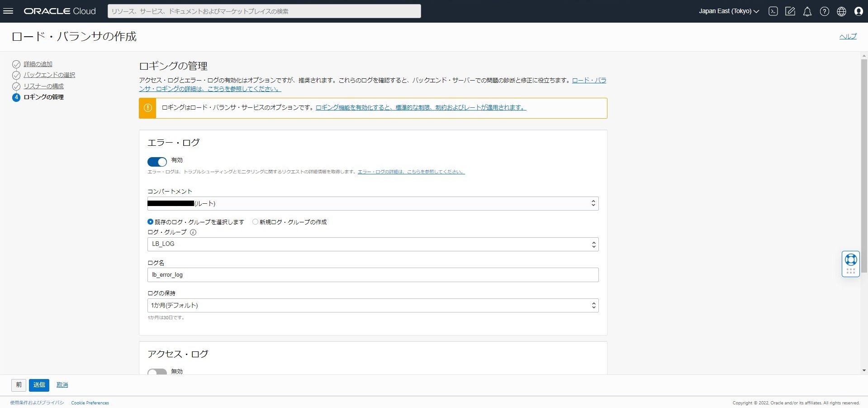Go to the リスナーの構成 step

(x=43, y=86)
